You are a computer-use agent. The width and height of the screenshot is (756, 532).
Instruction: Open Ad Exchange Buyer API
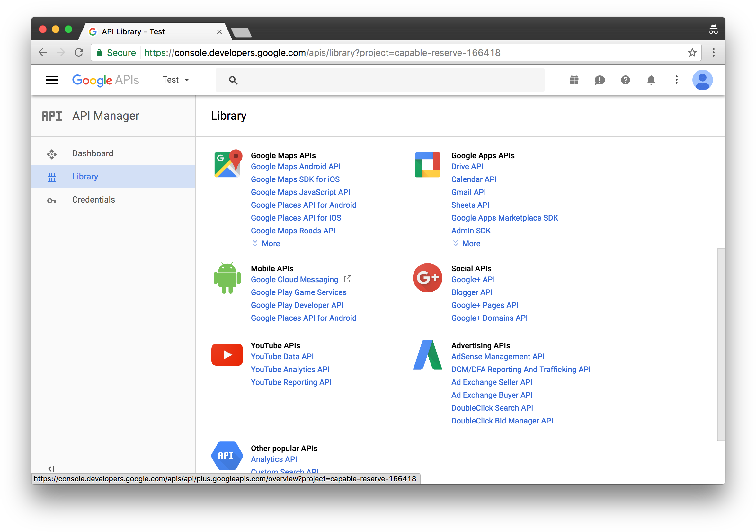492,395
